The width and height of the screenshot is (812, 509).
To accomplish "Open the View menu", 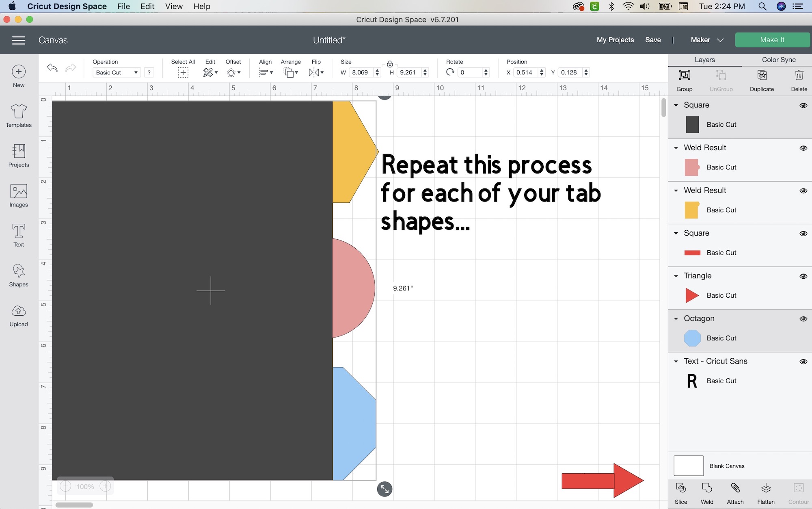I will click(x=174, y=6).
